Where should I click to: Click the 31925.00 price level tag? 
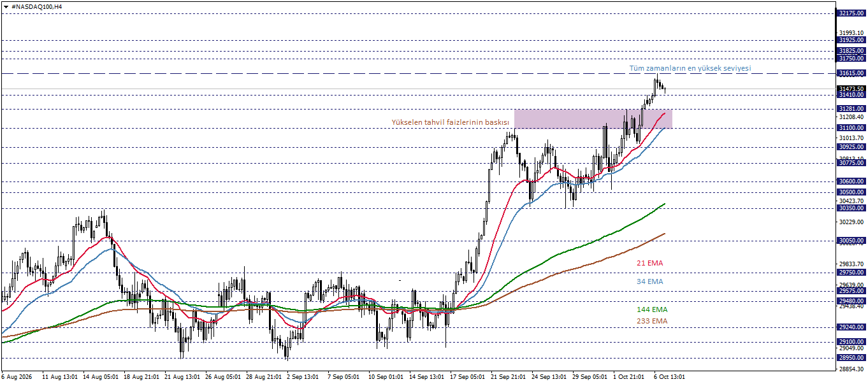coord(851,40)
